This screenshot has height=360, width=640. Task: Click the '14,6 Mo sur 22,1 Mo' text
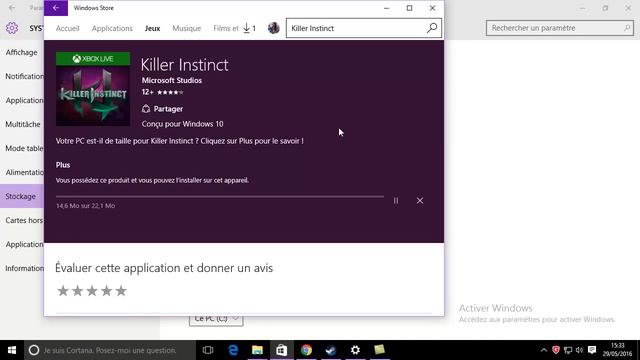[85, 206]
